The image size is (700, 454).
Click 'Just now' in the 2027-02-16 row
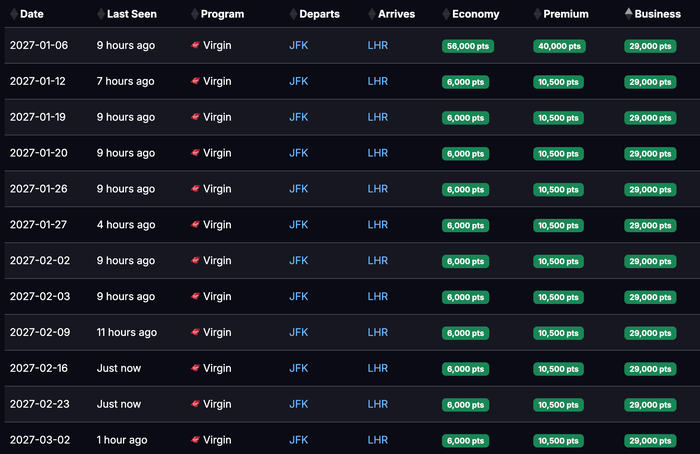(x=119, y=368)
